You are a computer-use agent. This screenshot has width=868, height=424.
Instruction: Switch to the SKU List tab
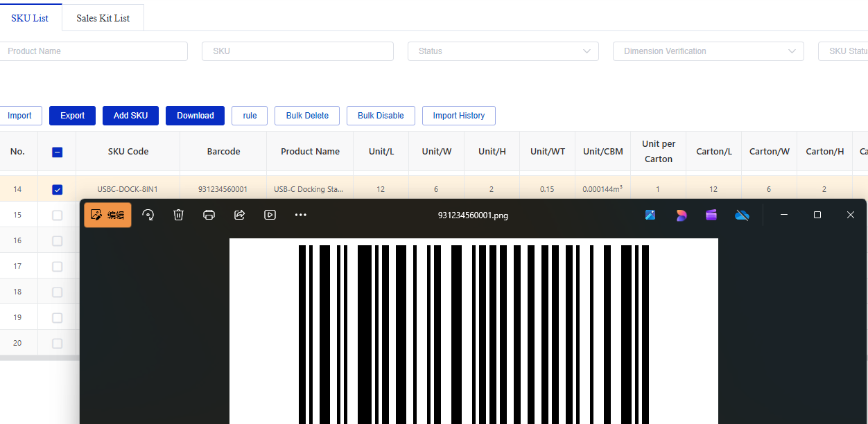point(30,18)
